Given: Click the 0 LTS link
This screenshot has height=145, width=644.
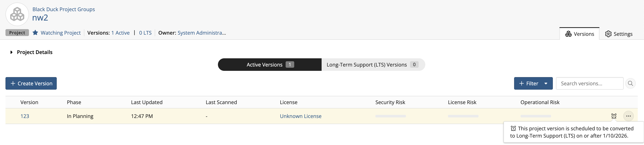Looking at the screenshot, I should [x=145, y=33].
